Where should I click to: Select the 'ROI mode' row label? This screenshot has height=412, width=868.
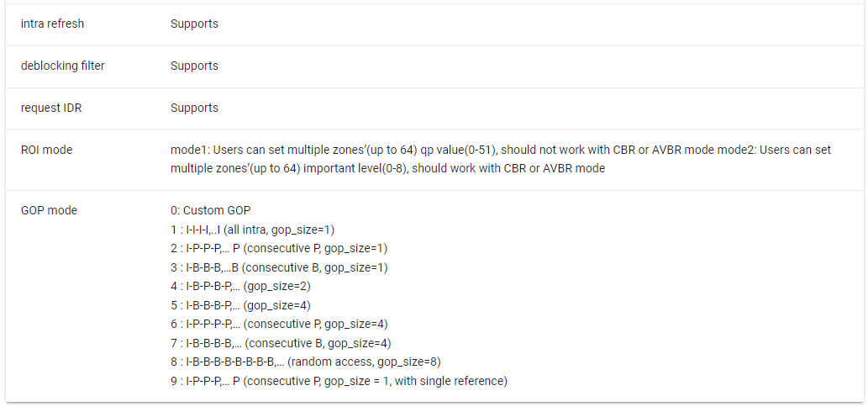46,151
